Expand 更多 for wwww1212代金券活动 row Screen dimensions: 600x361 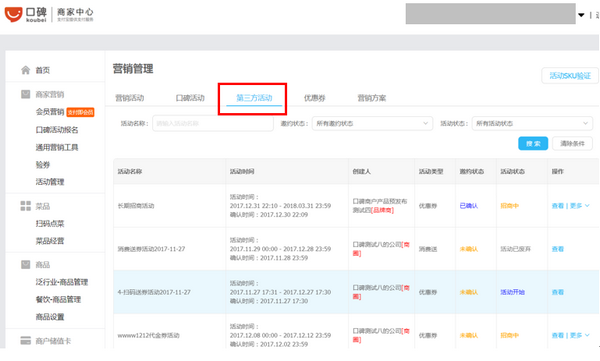click(579, 335)
